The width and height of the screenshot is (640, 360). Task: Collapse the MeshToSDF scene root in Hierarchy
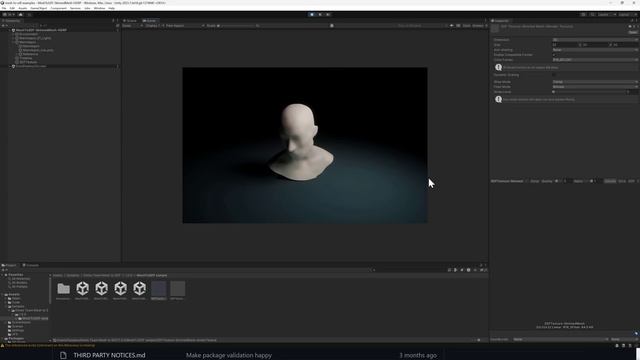(x=10, y=30)
